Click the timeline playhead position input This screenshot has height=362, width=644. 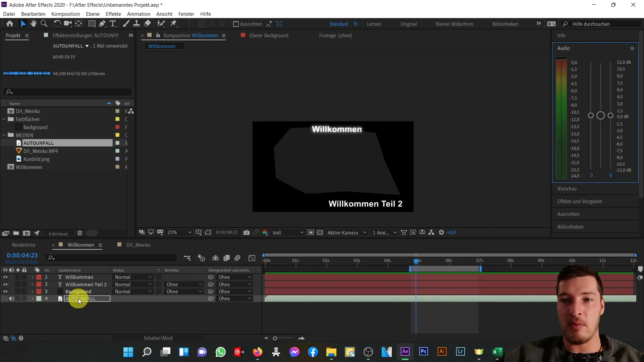tap(22, 255)
